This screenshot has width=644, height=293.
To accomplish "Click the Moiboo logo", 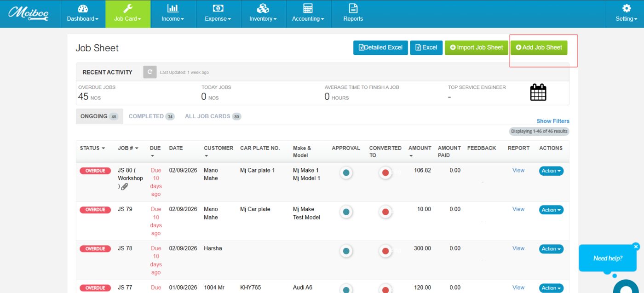I will tap(29, 13).
